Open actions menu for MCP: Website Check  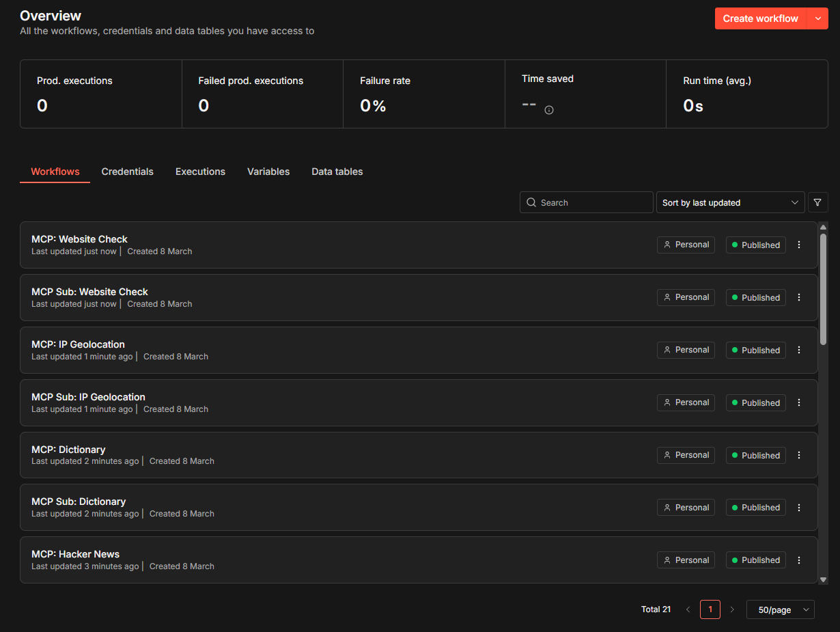point(799,245)
